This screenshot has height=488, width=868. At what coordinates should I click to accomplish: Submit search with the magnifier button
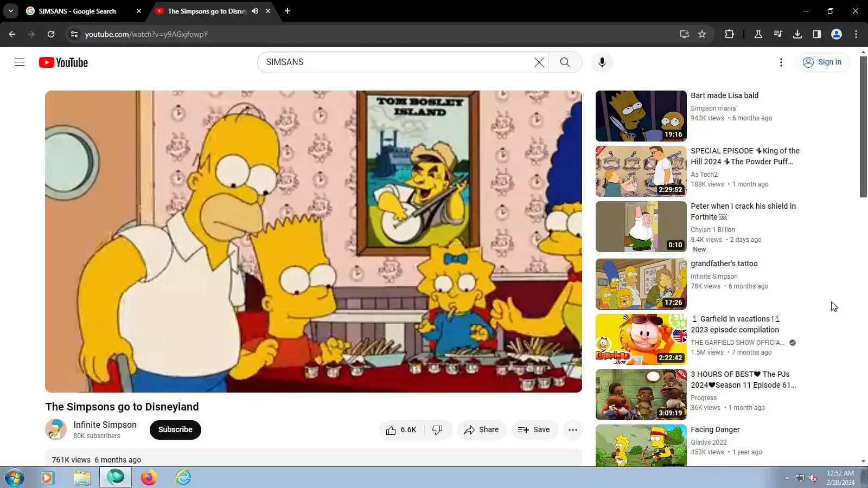[x=565, y=62]
